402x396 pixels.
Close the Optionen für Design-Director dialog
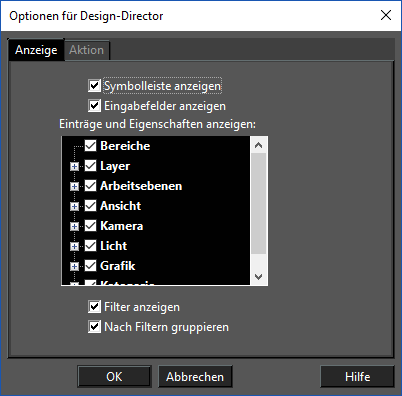point(386,15)
